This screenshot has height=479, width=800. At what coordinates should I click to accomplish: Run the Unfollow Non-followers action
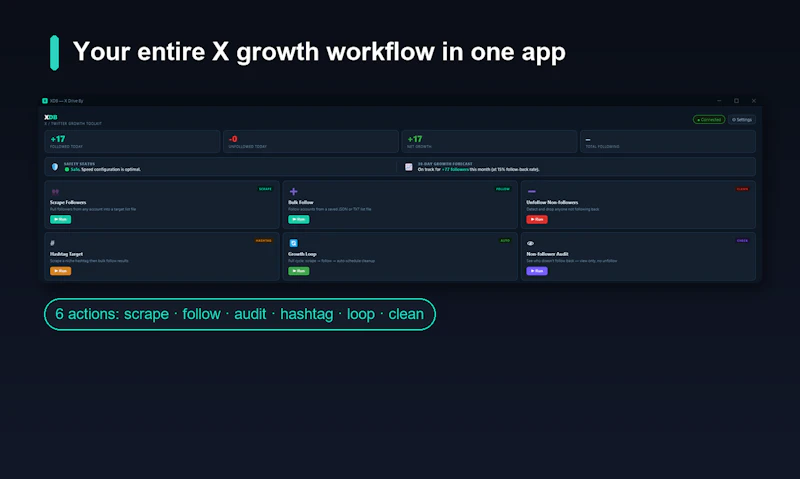537,219
